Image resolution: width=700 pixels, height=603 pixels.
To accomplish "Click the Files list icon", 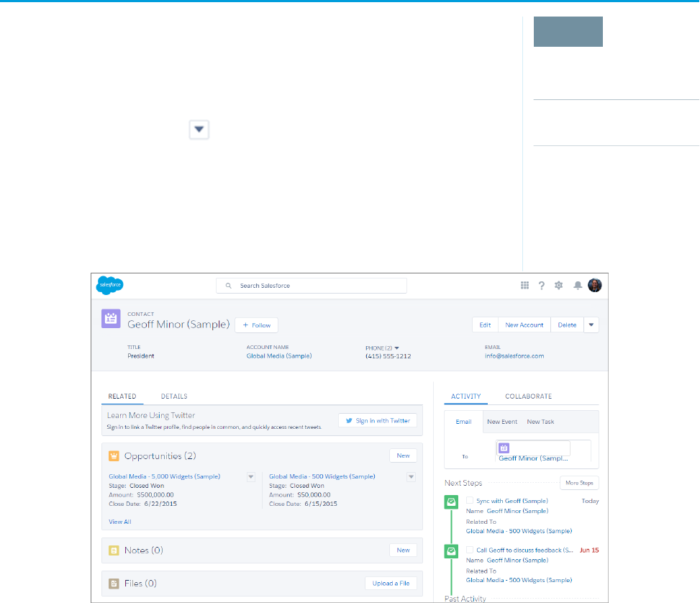I will (x=114, y=584).
